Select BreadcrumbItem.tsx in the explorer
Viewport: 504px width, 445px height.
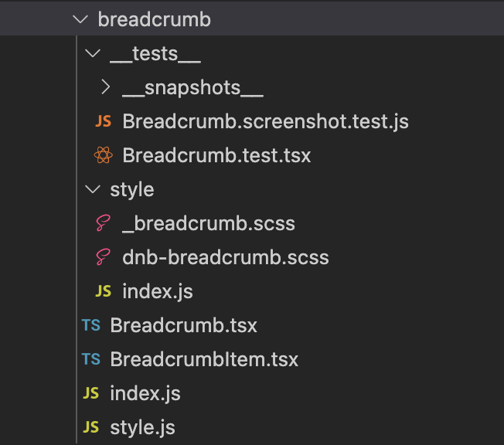[x=204, y=359]
